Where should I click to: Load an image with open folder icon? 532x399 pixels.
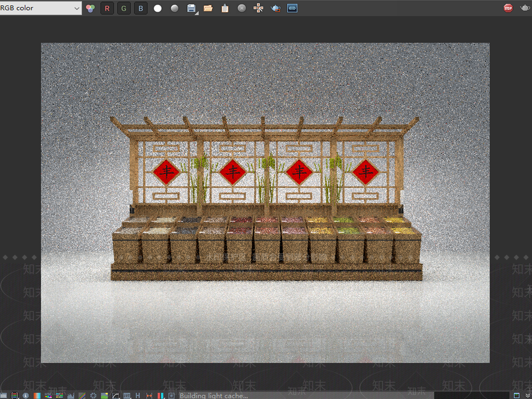[x=208, y=8]
